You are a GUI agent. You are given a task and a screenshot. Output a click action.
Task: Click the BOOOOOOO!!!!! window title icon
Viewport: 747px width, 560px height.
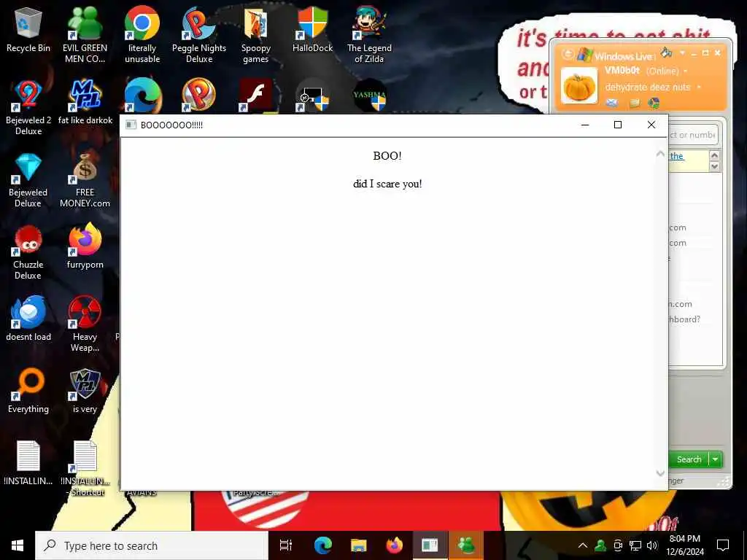131,125
